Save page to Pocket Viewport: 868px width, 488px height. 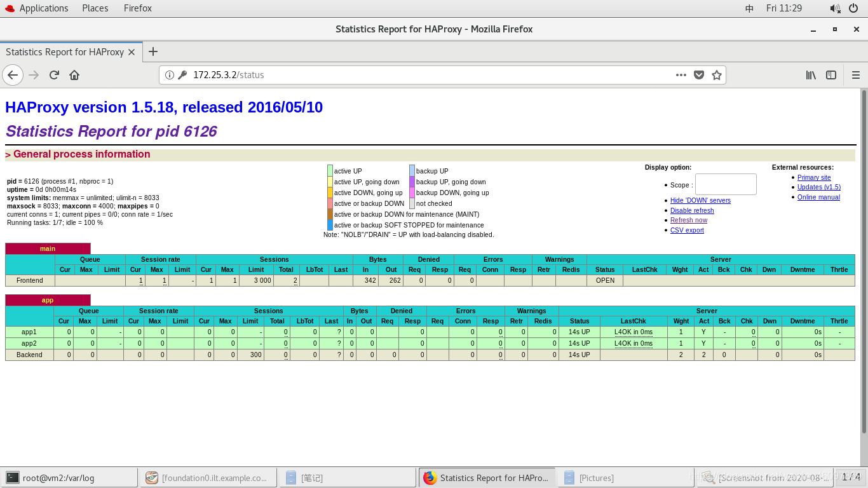[699, 75]
